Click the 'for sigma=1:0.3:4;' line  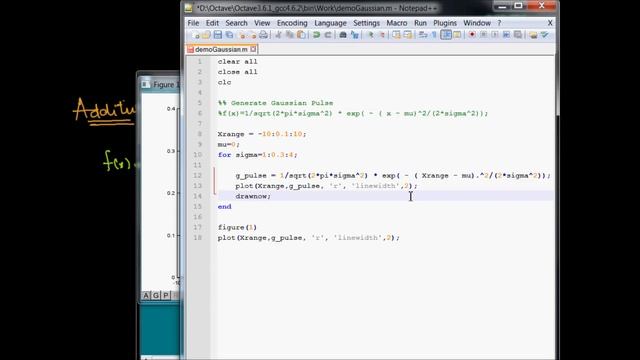258,155
